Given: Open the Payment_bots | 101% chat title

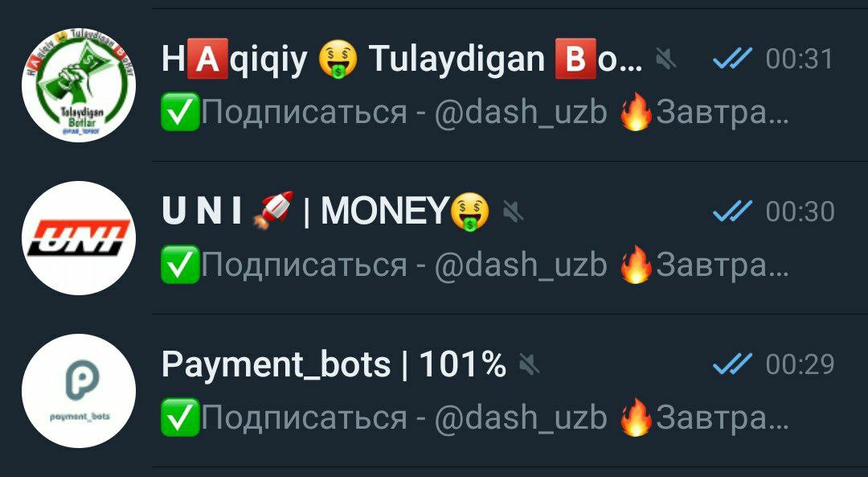Looking at the screenshot, I should (334, 364).
